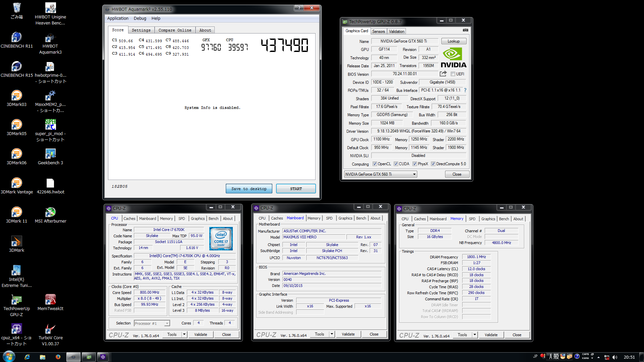Image resolution: width=644 pixels, height=362 pixels.
Task: Open Geekbench 3 desktop icon
Action: (50, 157)
